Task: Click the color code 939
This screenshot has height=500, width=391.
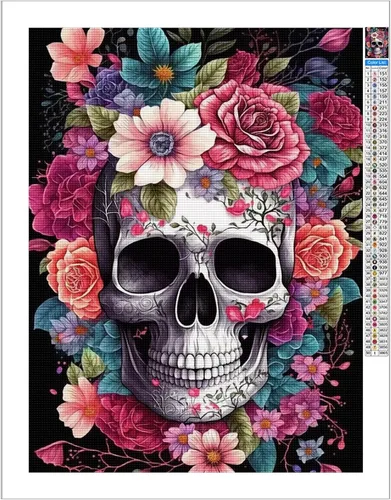Action: coord(383,267)
